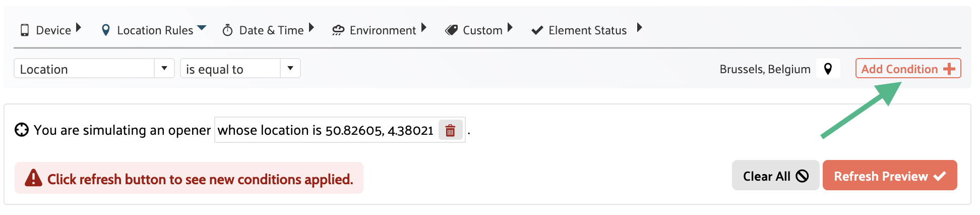This screenshot has width=980, height=215.
Task: Click the Date & Time stopwatch icon
Action: 228,30
